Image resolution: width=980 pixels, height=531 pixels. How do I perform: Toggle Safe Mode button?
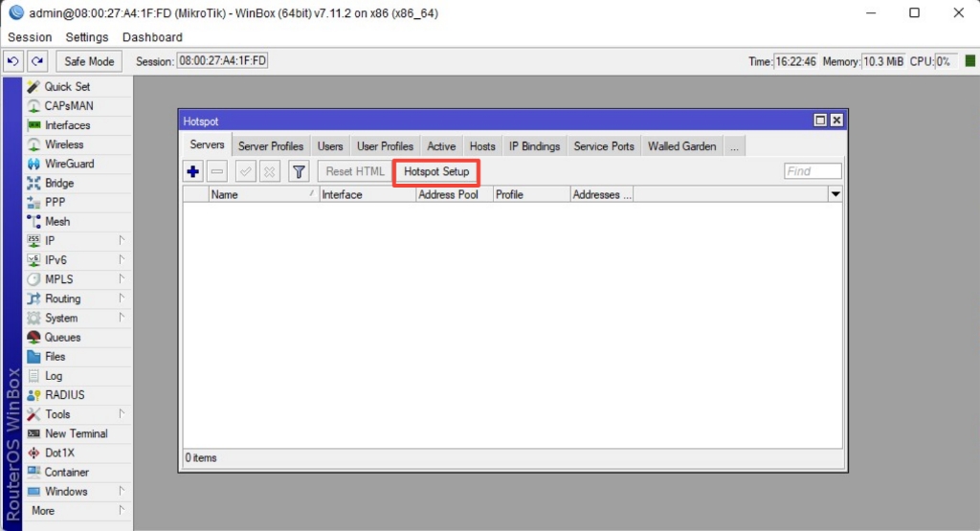point(89,61)
